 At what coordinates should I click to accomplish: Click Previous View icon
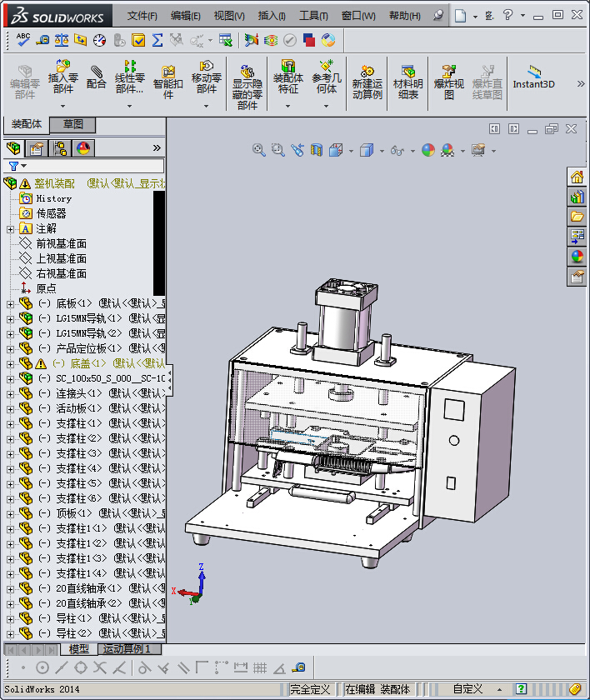click(x=297, y=150)
